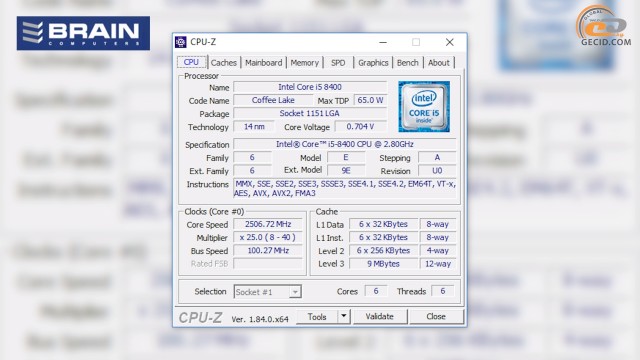Click the L1 Data 6 x 32 KBytes value

tap(383, 224)
